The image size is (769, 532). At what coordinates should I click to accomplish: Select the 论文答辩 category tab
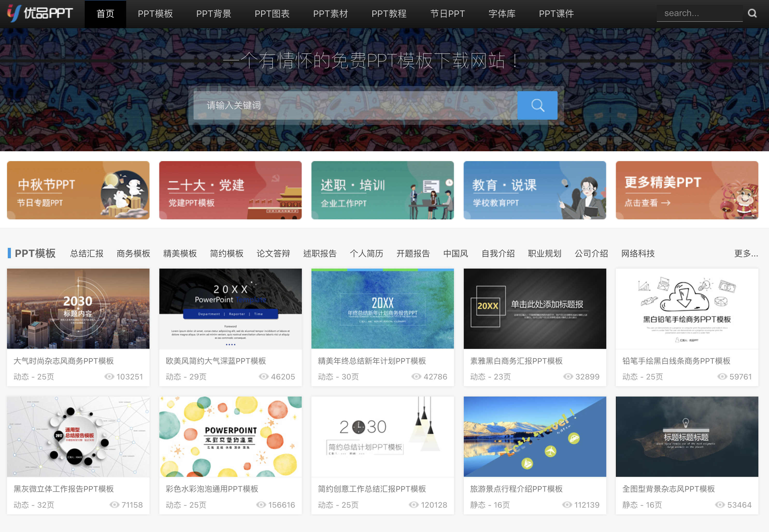coord(273,253)
